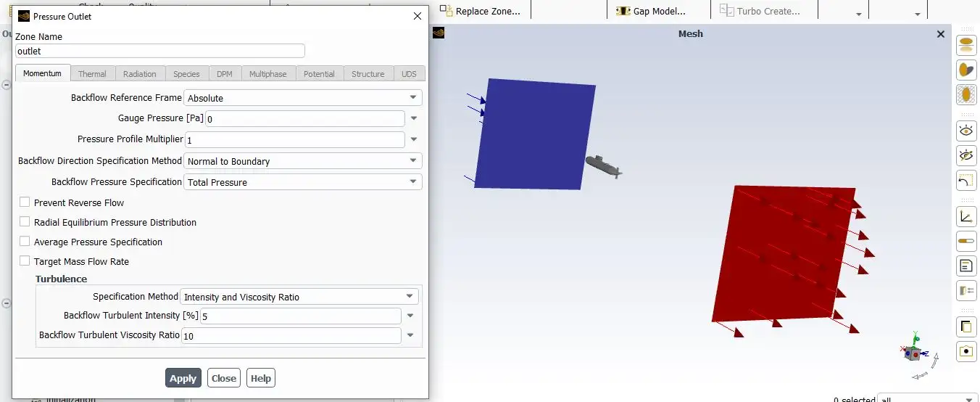
Task: Open Help for Pressure Outlet
Action: point(261,378)
